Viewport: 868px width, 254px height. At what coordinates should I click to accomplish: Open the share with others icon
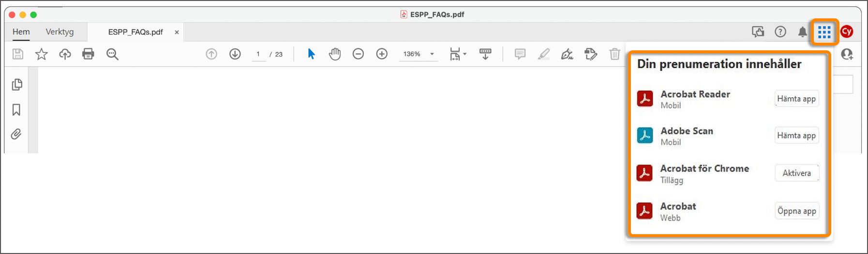(x=847, y=54)
